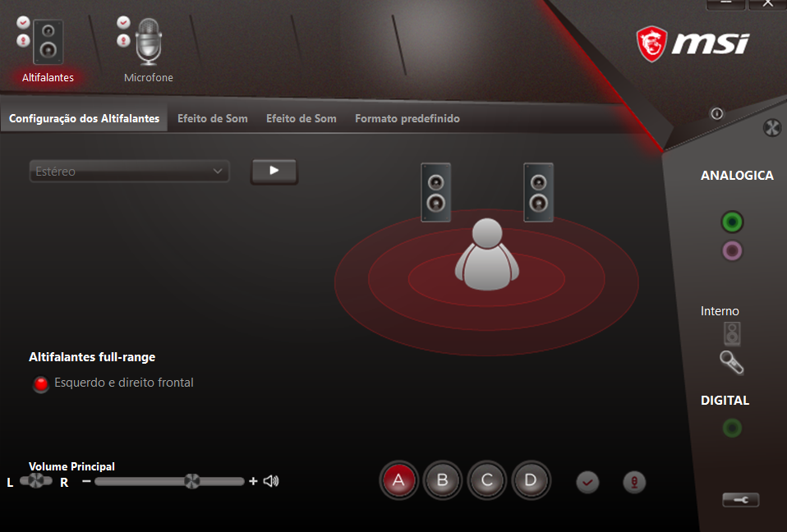Screen dimensions: 787x532
Task: Select the Altifalantes speaker device icon
Action: point(48,43)
